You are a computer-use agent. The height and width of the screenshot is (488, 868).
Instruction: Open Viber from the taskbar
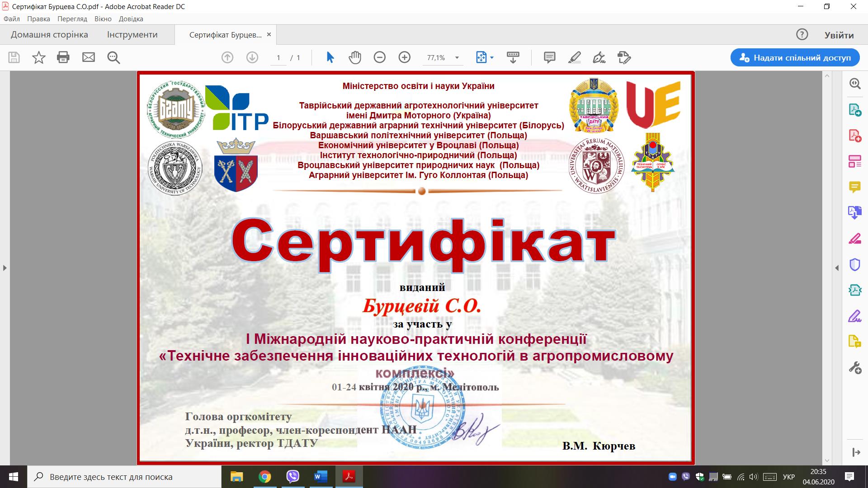293,476
